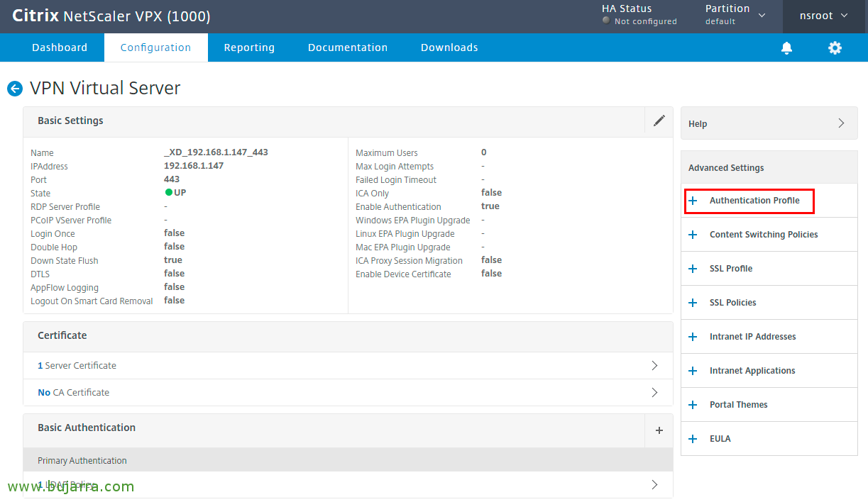Switch to the Dashboard tab
The height and width of the screenshot is (502, 868).
60,48
